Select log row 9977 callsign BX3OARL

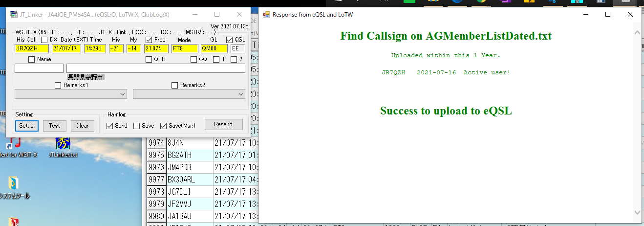click(190, 180)
